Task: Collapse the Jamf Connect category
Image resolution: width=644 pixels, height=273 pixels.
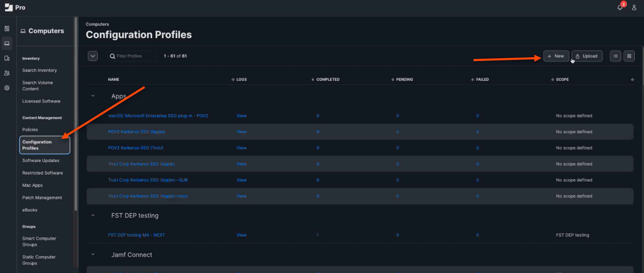Action: point(93,255)
